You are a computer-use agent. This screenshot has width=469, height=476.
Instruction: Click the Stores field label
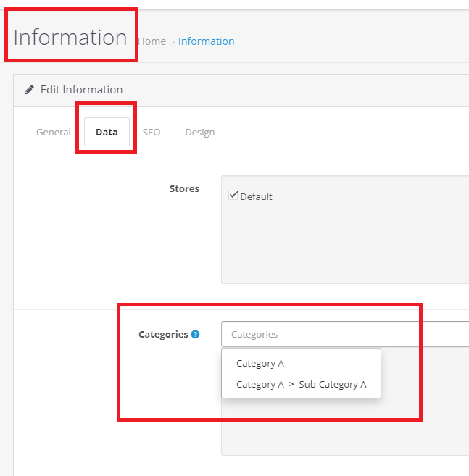(184, 188)
